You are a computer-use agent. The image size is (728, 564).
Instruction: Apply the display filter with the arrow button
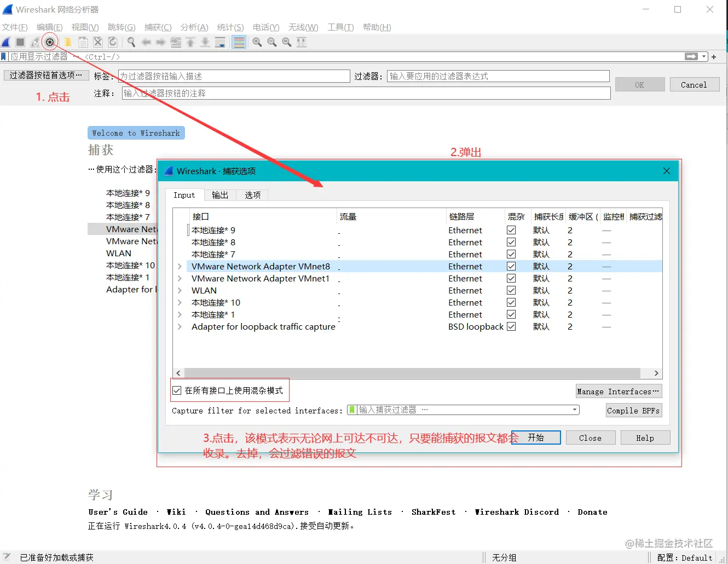click(691, 56)
